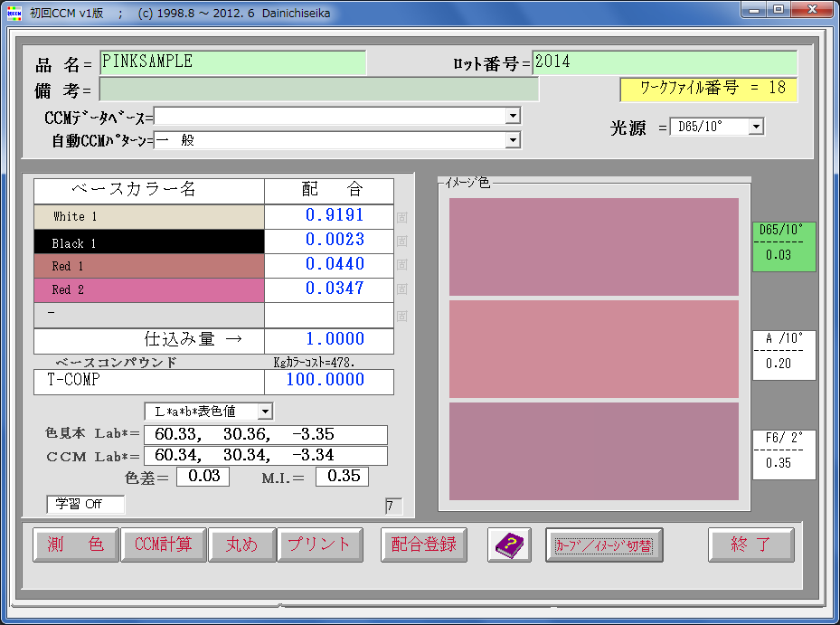Toggle the 固 lock beside Red 2
Viewport: 840px width, 625px height.
click(402, 289)
